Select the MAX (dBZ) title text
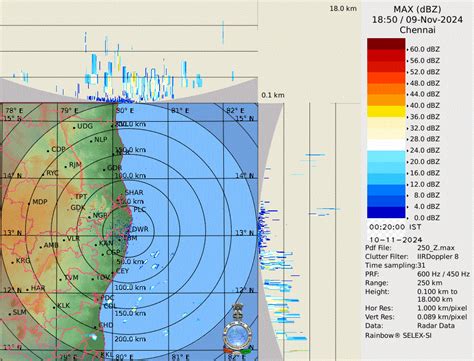474x361 pixels. click(x=417, y=9)
